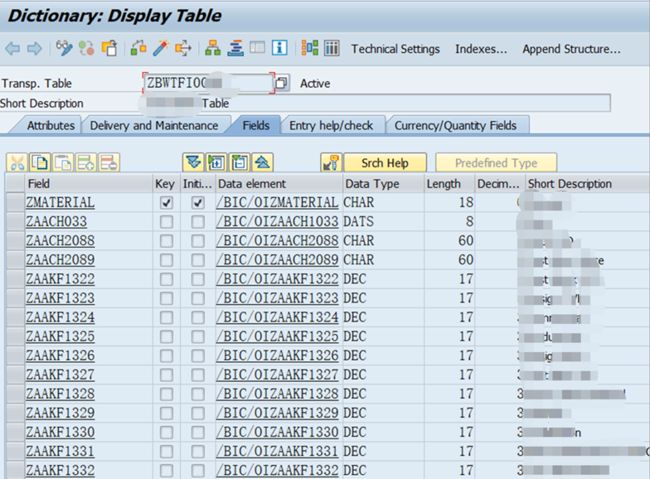Switch to the Attributes tab
This screenshot has width=650, height=479.
click(51, 125)
